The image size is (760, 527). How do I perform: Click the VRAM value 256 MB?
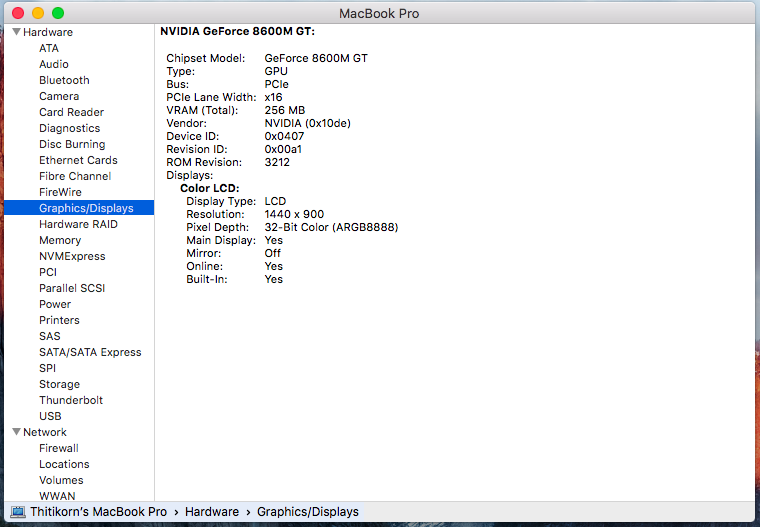(285, 110)
